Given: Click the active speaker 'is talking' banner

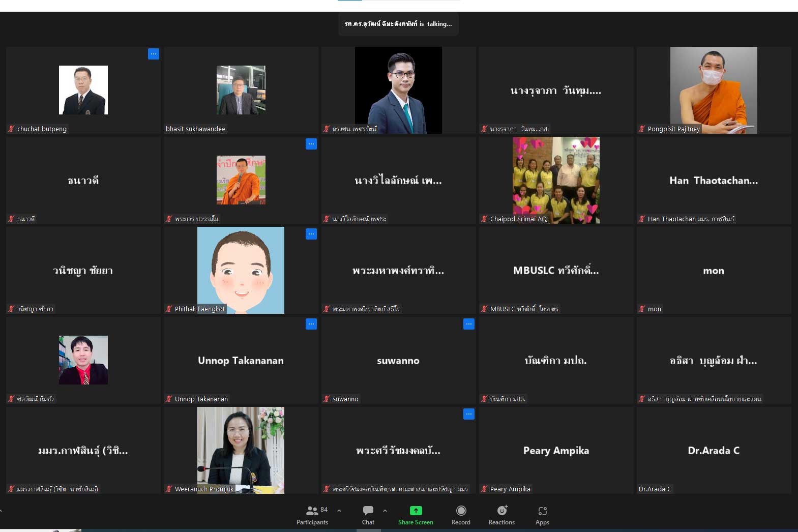Looking at the screenshot, I should pos(398,24).
